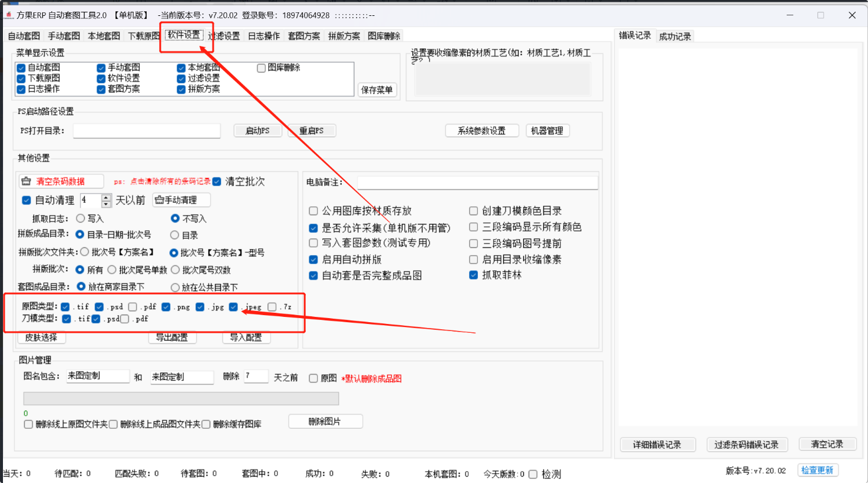Click the 过滤条码错误记录 button
Viewport: 868px width, 483px height.
(747, 445)
